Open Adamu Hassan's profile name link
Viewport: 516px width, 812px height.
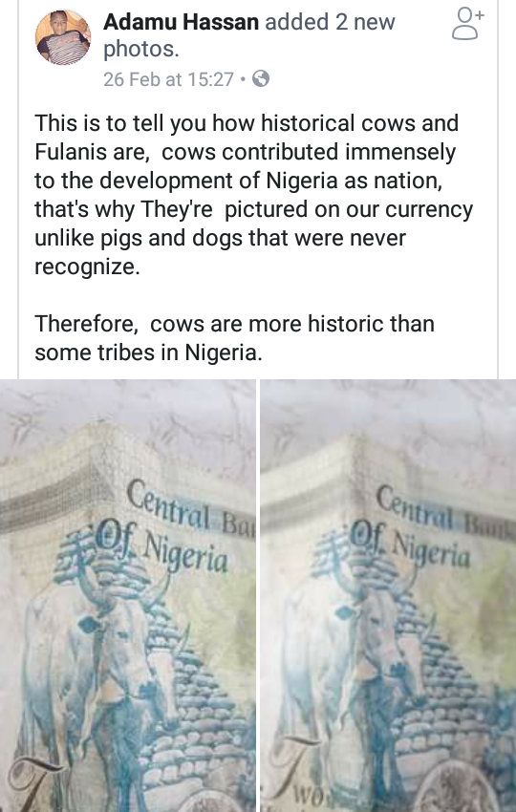(181, 22)
